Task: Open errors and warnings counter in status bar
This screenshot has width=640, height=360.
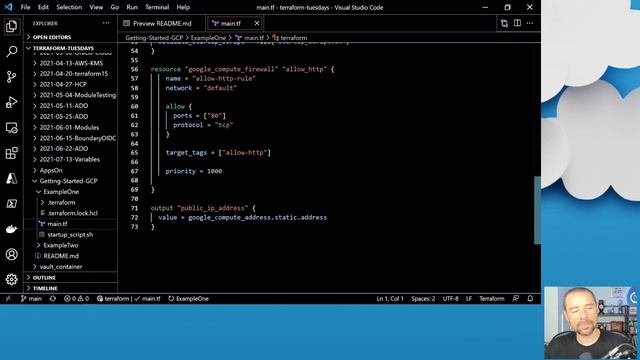Action: click(76, 299)
